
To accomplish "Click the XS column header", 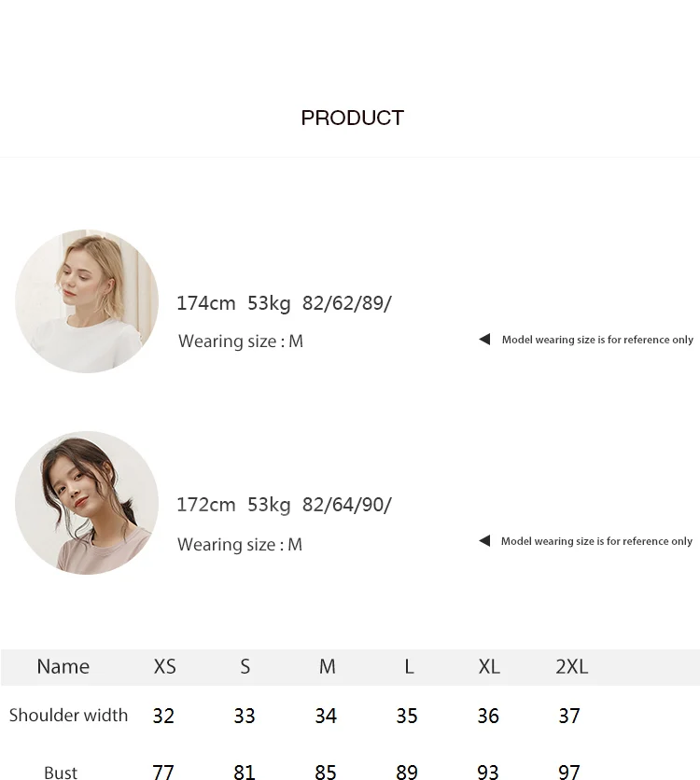I will click(164, 666).
